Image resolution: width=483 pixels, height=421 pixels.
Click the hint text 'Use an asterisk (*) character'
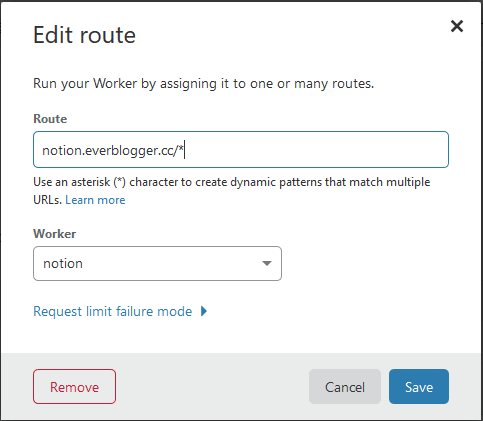point(105,182)
